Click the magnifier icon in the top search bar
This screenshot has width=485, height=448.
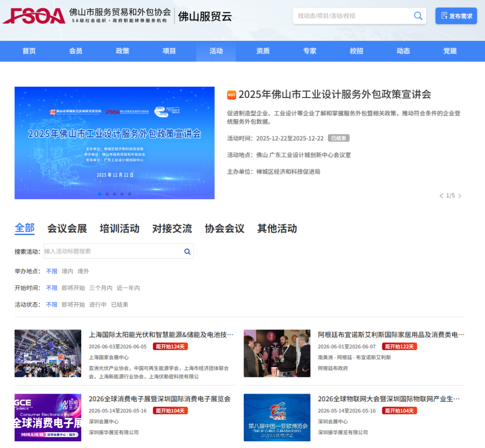click(418, 16)
